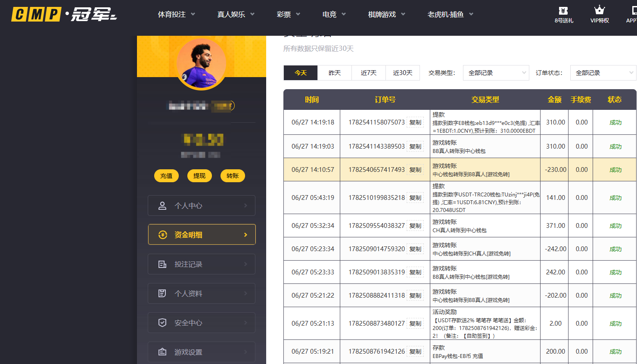The height and width of the screenshot is (364, 637).
Task: Click the timestamp 06/27 14:19:18
Action: [313, 122]
